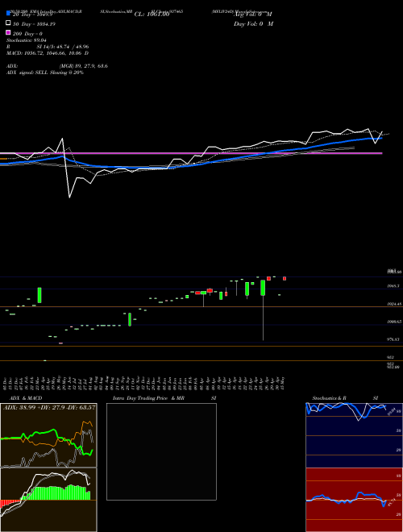Screen dimensions: 403x532
Task: Click the ADX indicator chart panel
Action: (x=48, y=435)
